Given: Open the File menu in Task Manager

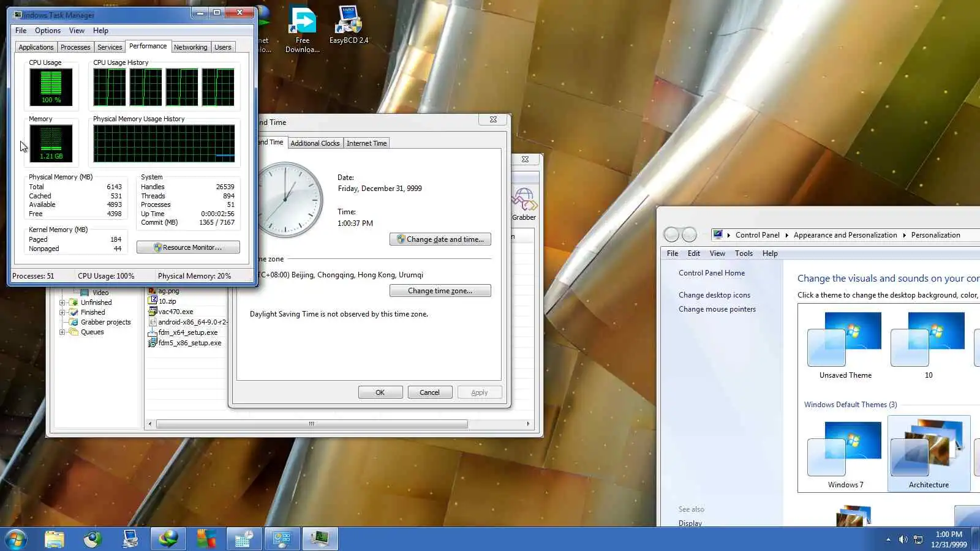Looking at the screenshot, I should tap(21, 31).
